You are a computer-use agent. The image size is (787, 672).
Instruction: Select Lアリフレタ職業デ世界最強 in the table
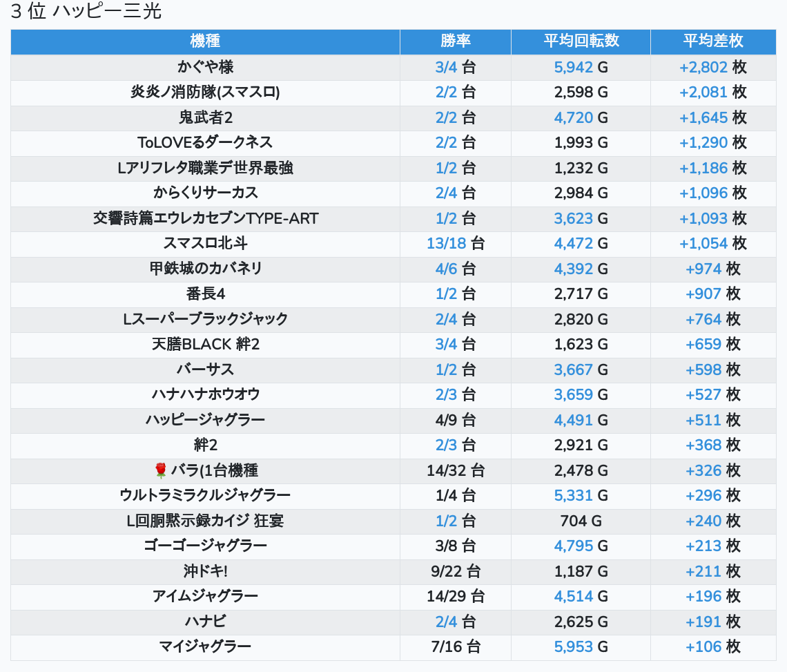pos(205,168)
